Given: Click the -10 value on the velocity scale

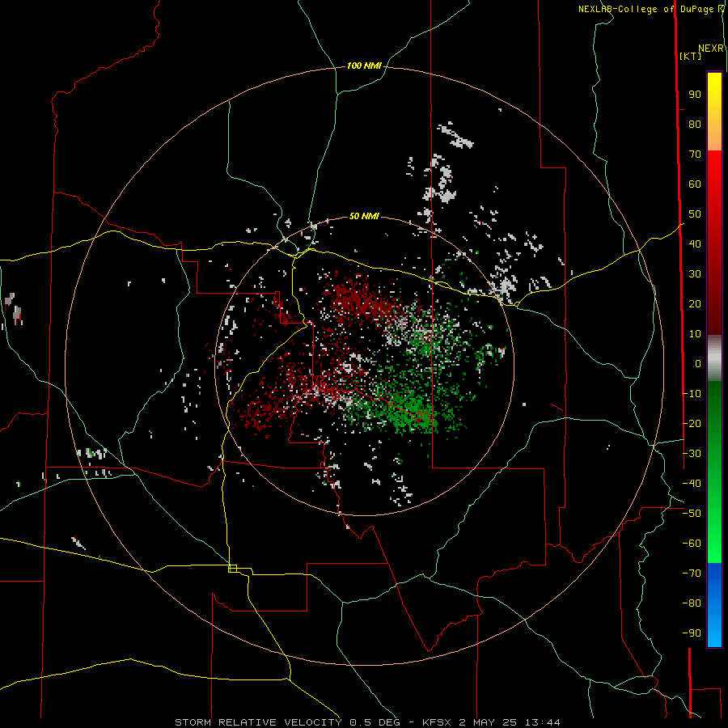Looking at the screenshot, I should click(x=692, y=394).
